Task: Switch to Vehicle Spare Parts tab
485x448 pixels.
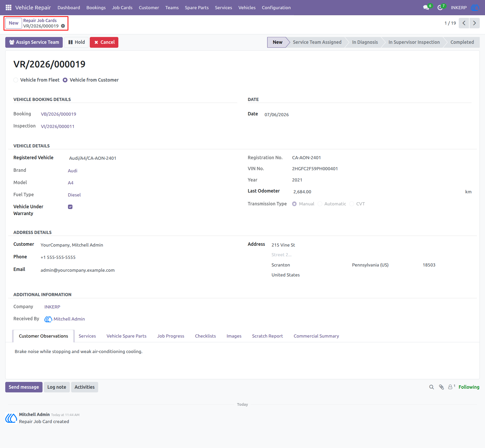Action: click(x=126, y=336)
